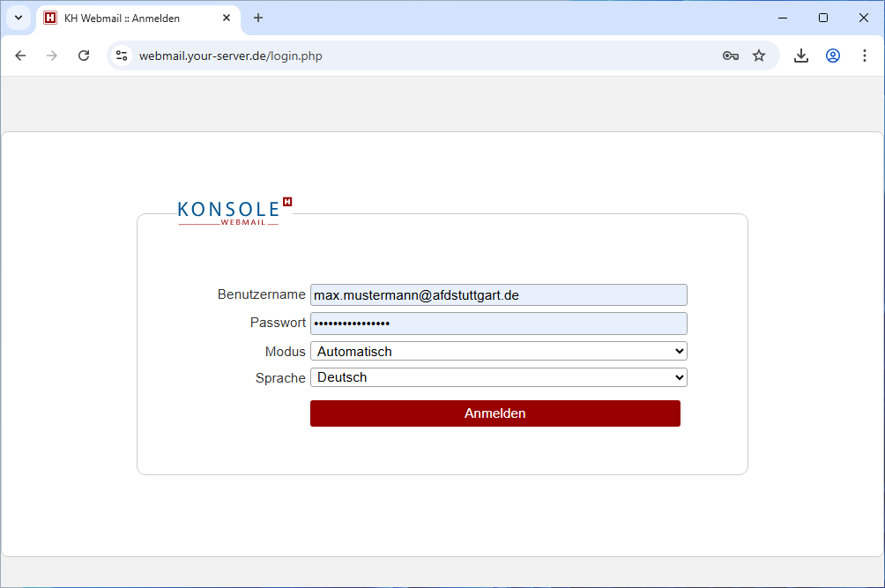885x588 pixels.
Task: Open the browser downloads panel
Action: [x=801, y=56]
